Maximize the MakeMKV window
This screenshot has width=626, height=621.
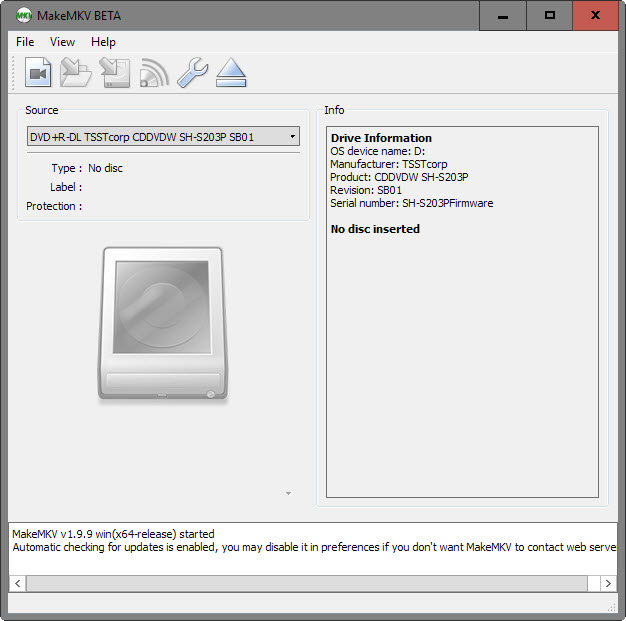click(550, 16)
